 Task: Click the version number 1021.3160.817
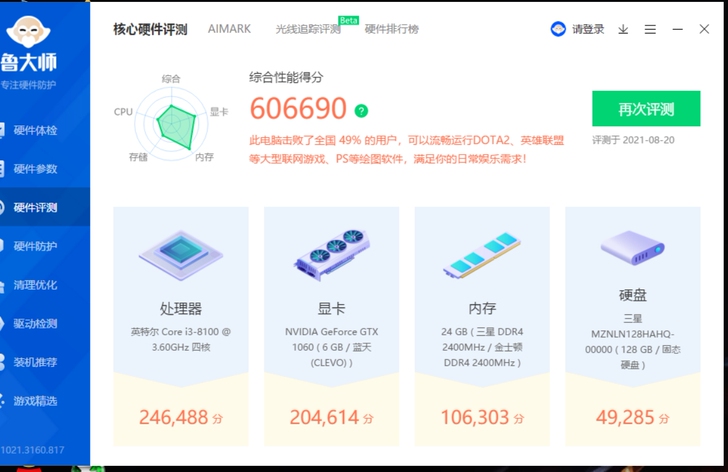32,450
